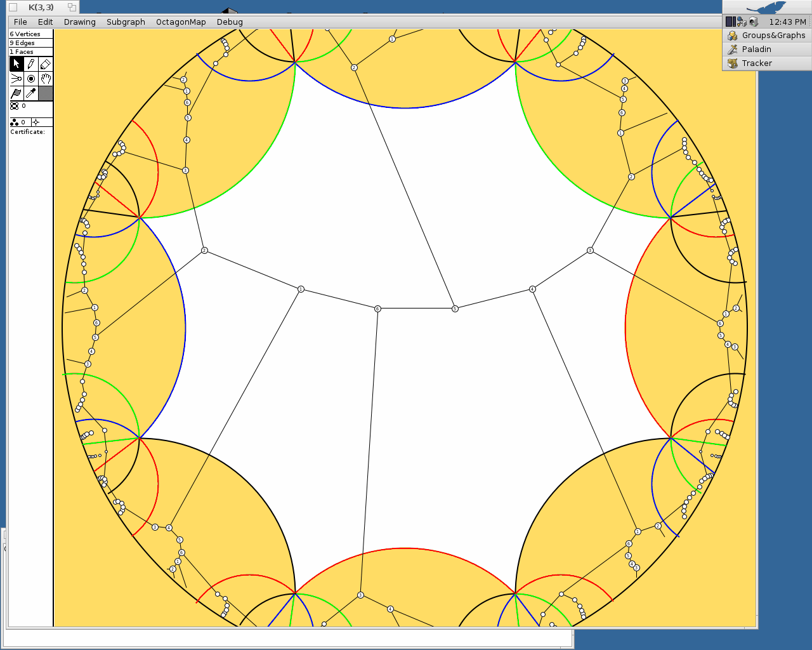Use the eyedropper tool

coord(30,93)
